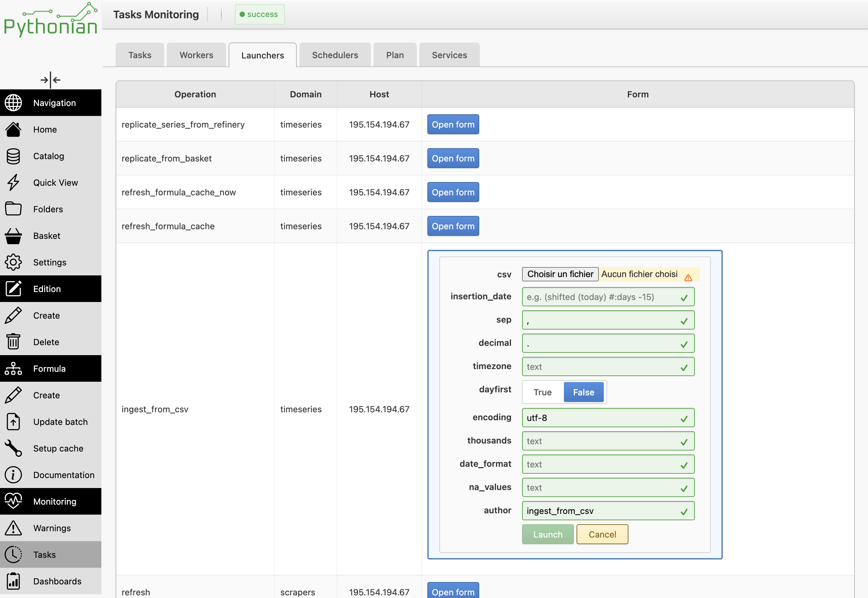
Task: Open the Dashboards icon in the sidebar
Action: (x=13, y=581)
